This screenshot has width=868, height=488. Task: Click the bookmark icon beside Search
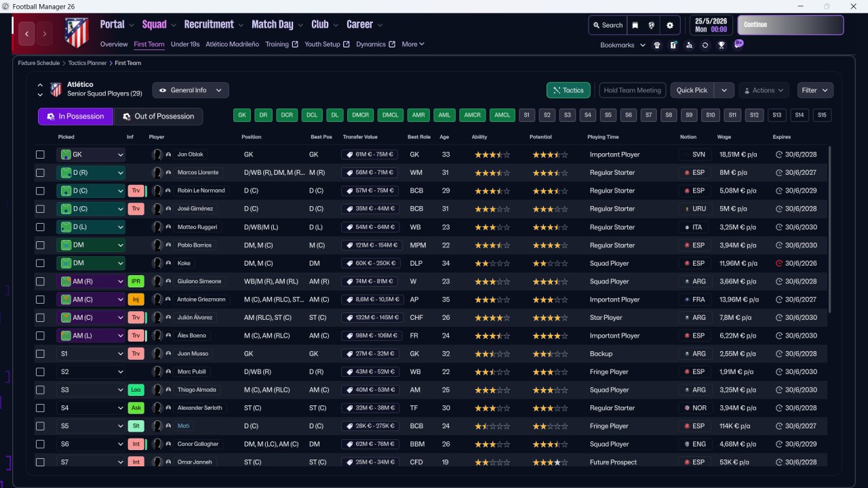635,25
